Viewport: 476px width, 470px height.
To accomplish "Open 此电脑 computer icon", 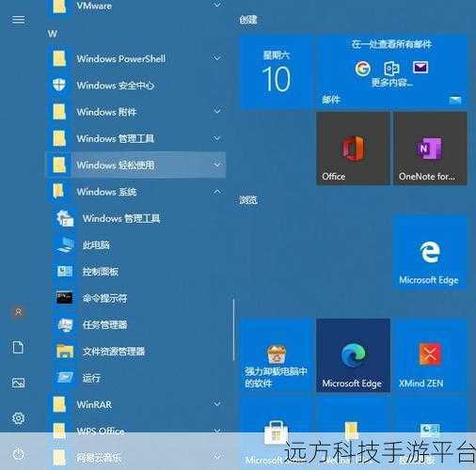I will pos(65,245).
